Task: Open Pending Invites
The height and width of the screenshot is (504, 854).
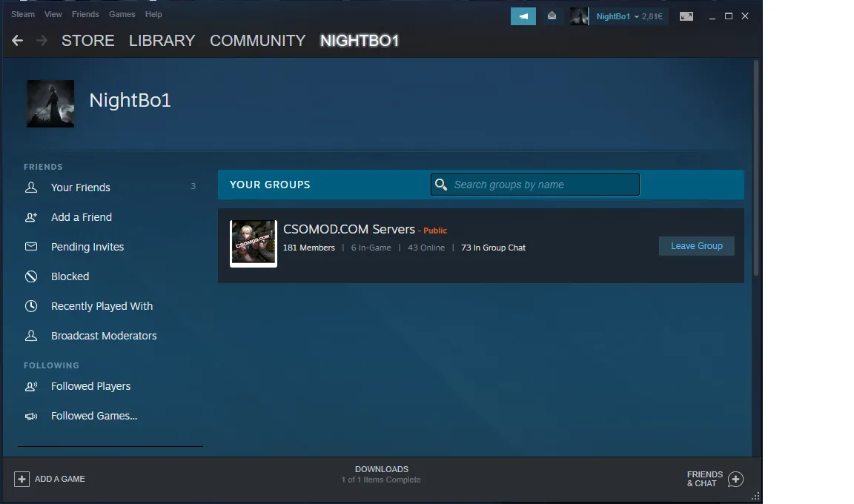Action: tap(87, 247)
